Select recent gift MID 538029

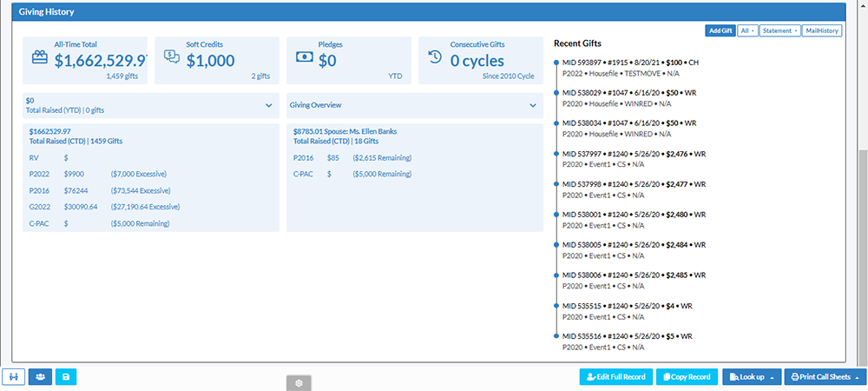point(628,93)
